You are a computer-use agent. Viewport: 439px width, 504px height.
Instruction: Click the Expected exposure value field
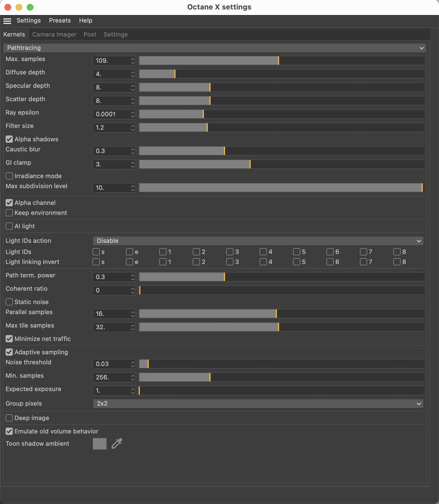(x=111, y=391)
